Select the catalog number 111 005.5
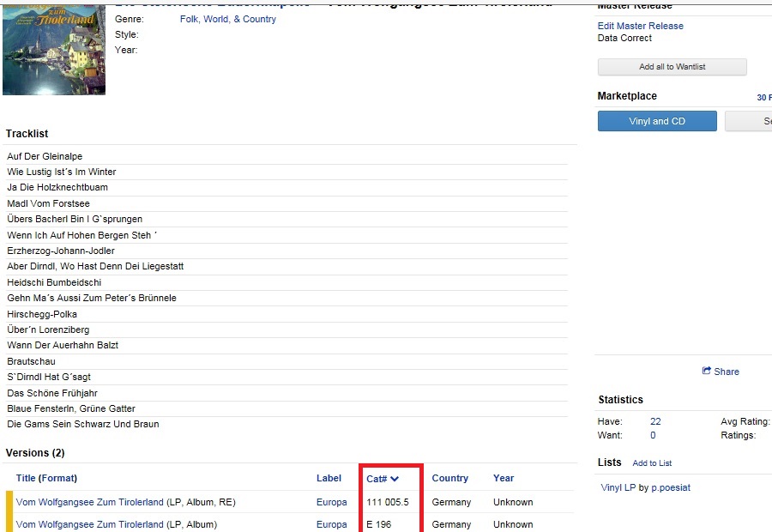This screenshot has height=532, width=772. tap(388, 502)
